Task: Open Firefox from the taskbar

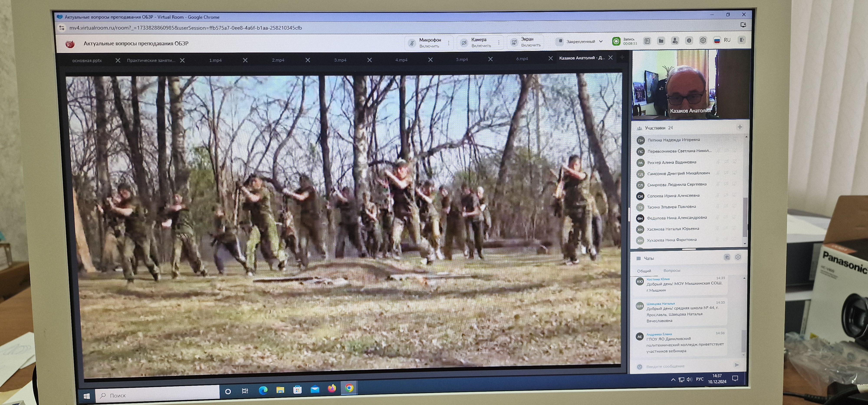Action: coord(332,389)
